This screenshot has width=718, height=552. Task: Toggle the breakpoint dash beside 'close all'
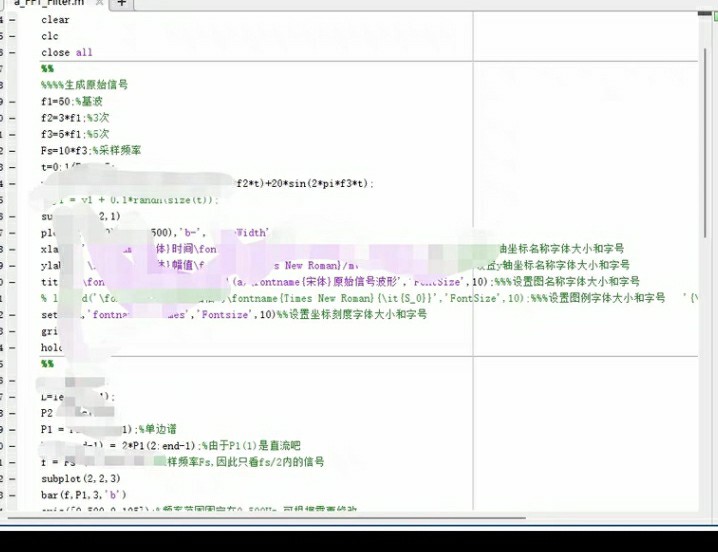click(12, 53)
